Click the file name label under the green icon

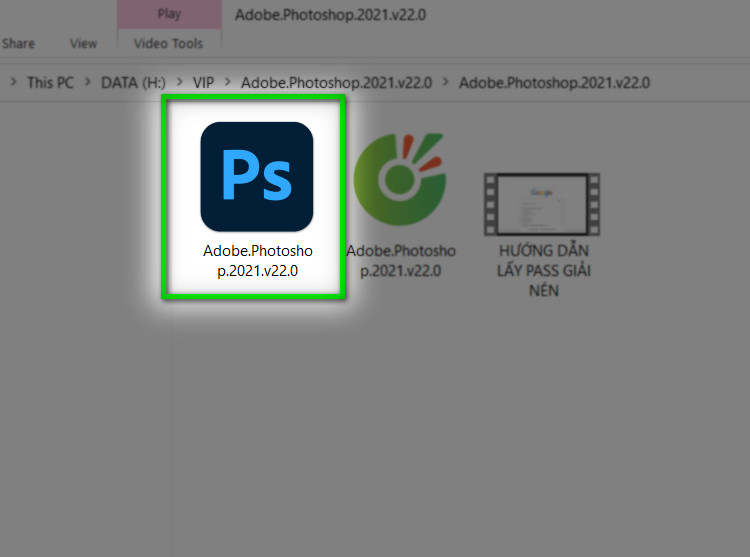(x=401, y=260)
